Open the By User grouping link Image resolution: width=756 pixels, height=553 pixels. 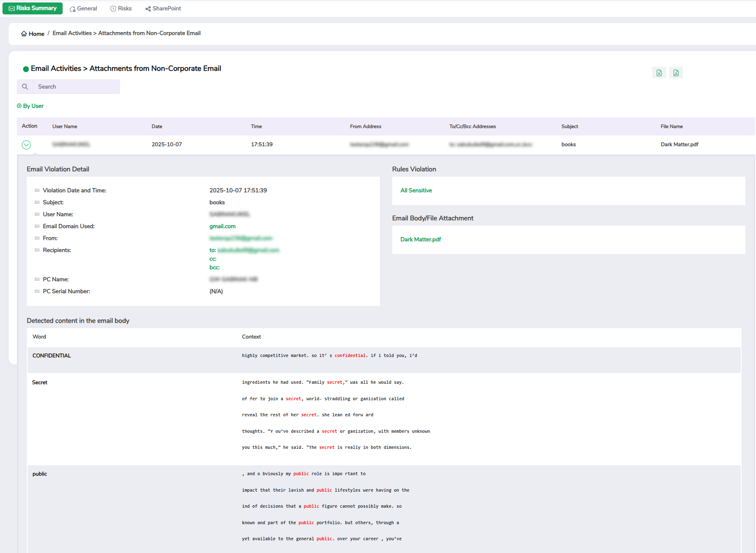[33, 106]
